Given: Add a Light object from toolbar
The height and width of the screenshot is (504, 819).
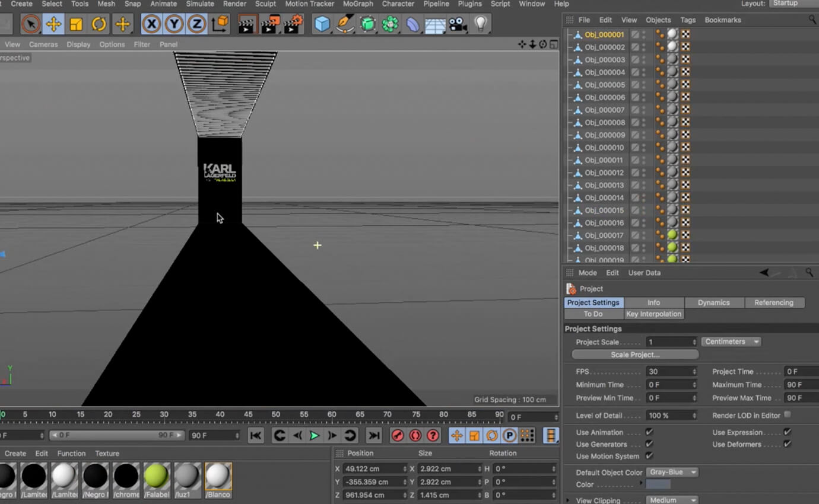Looking at the screenshot, I should [x=480, y=24].
